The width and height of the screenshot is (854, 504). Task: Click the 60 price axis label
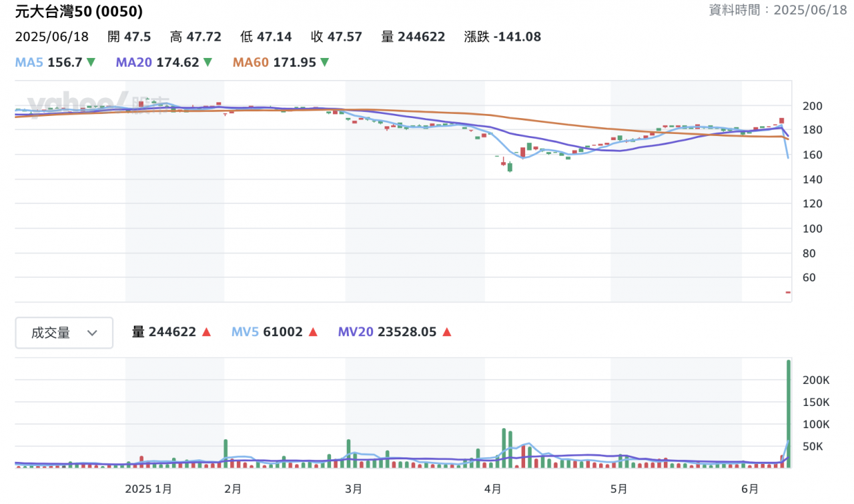click(810, 278)
